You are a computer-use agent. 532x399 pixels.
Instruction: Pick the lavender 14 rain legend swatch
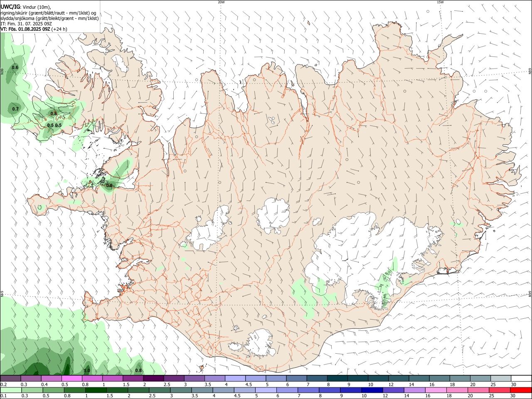pos(414,390)
